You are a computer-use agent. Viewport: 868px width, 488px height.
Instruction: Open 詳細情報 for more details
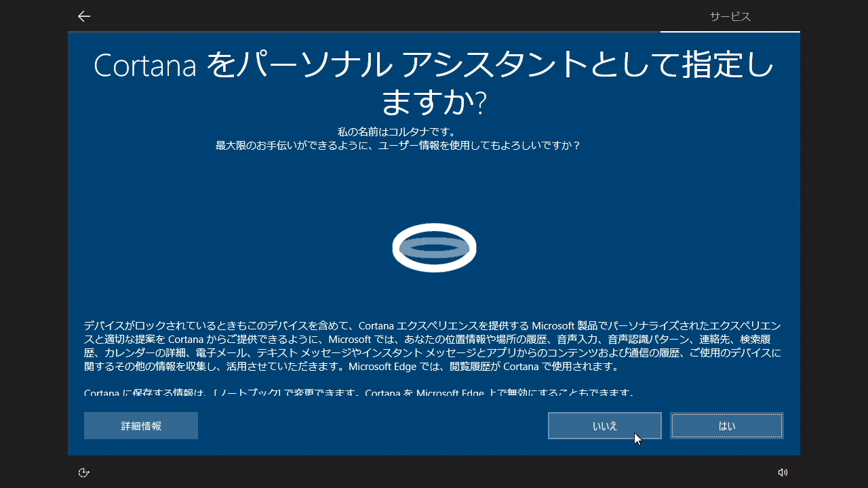(141, 426)
